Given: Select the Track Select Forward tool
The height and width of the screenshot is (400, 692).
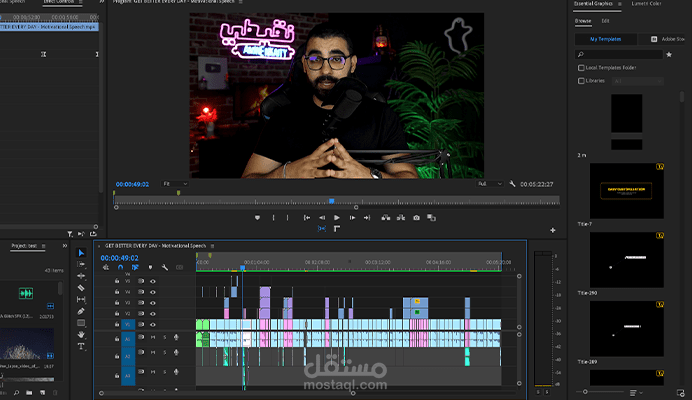Looking at the screenshot, I should pos(81,264).
